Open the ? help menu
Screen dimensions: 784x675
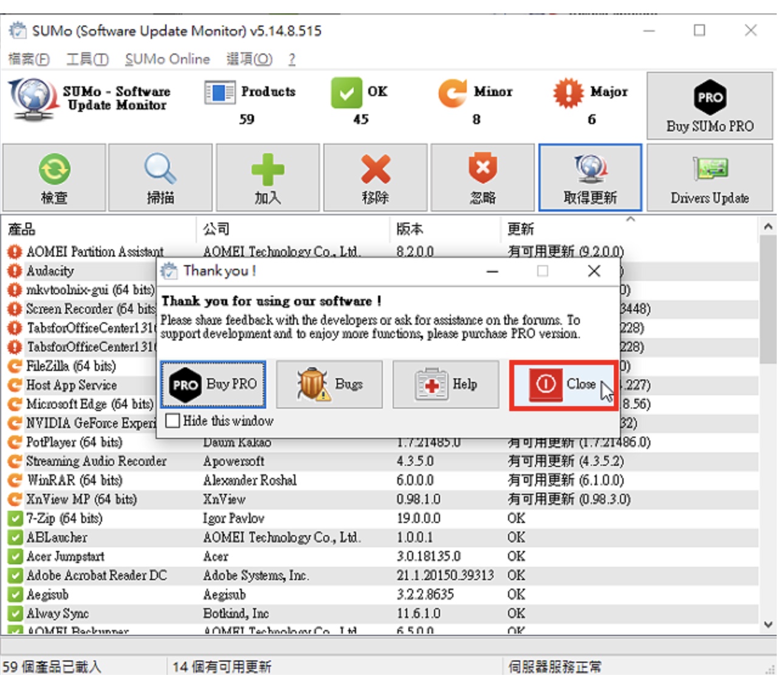pyautogui.click(x=292, y=59)
